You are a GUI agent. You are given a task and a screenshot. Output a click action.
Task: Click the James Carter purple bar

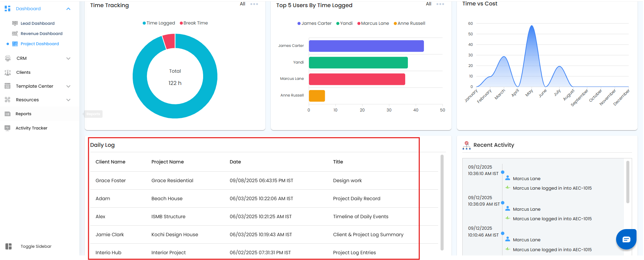366,46
